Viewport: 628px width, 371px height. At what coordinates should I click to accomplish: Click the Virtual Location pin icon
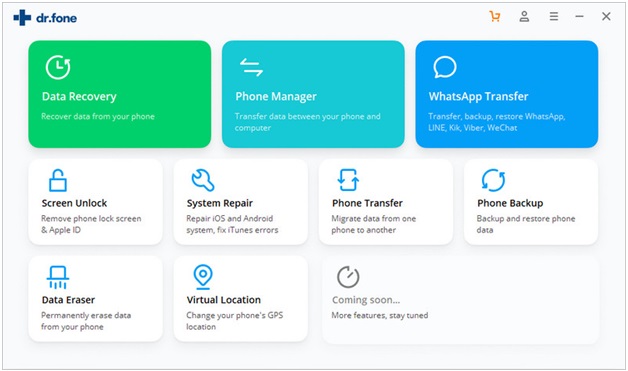(x=203, y=277)
